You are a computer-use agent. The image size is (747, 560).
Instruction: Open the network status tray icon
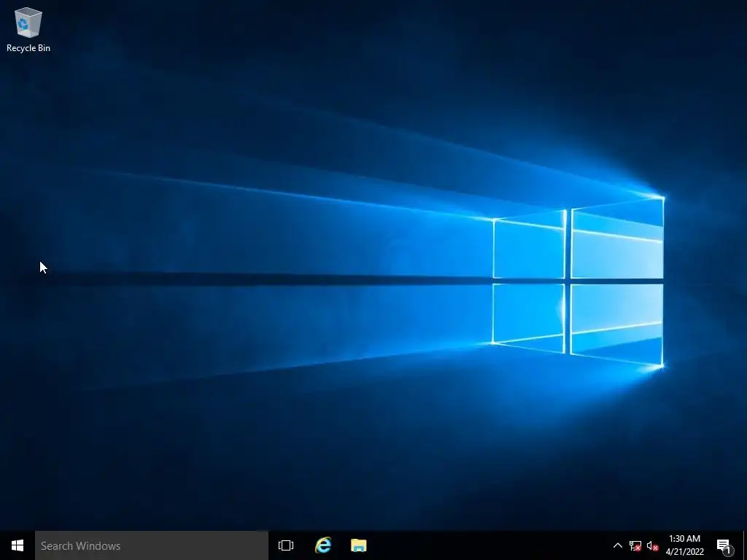pos(635,545)
